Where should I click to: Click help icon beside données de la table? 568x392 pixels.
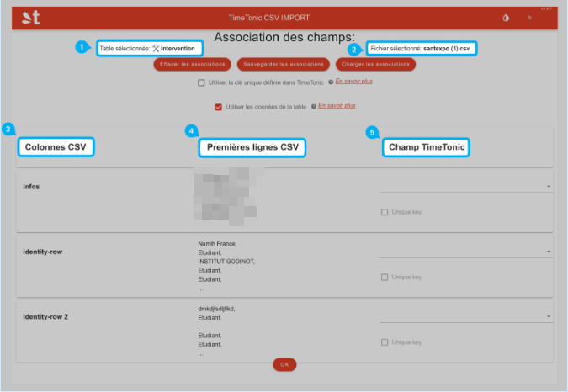pyautogui.click(x=314, y=107)
